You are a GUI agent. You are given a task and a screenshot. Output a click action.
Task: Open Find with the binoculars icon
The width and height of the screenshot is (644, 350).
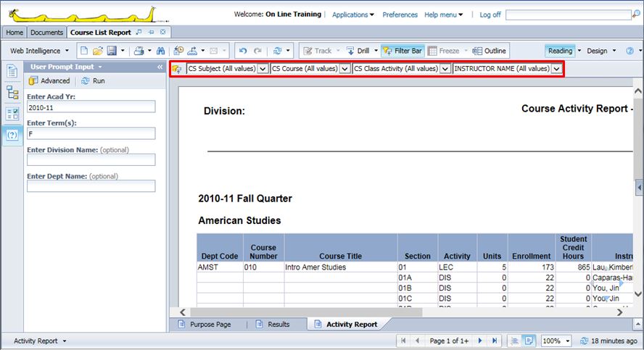(x=160, y=51)
